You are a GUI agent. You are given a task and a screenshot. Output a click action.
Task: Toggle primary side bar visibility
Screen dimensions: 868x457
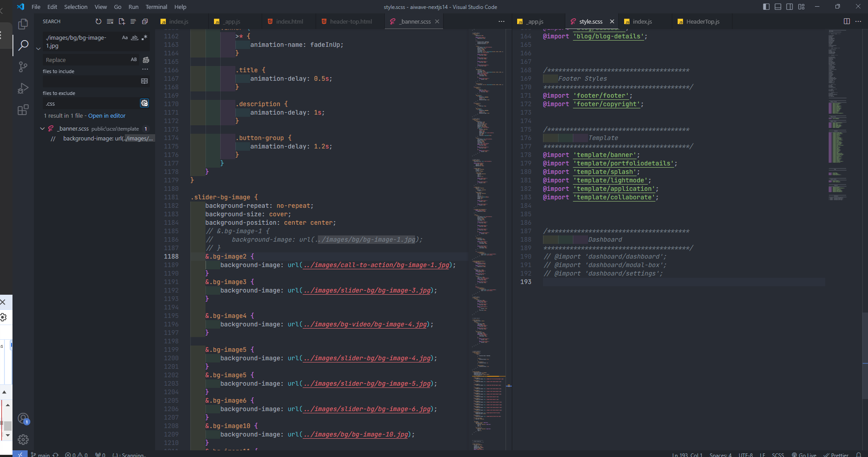point(766,7)
